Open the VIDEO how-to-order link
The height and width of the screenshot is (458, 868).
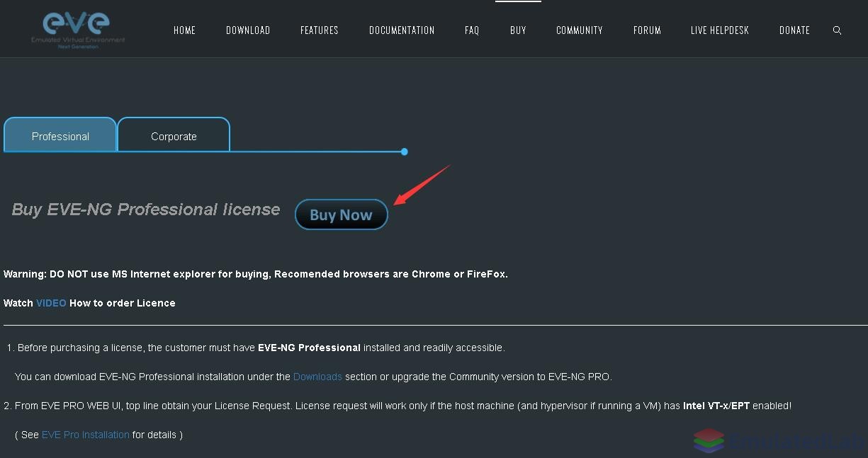pyautogui.click(x=51, y=303)
